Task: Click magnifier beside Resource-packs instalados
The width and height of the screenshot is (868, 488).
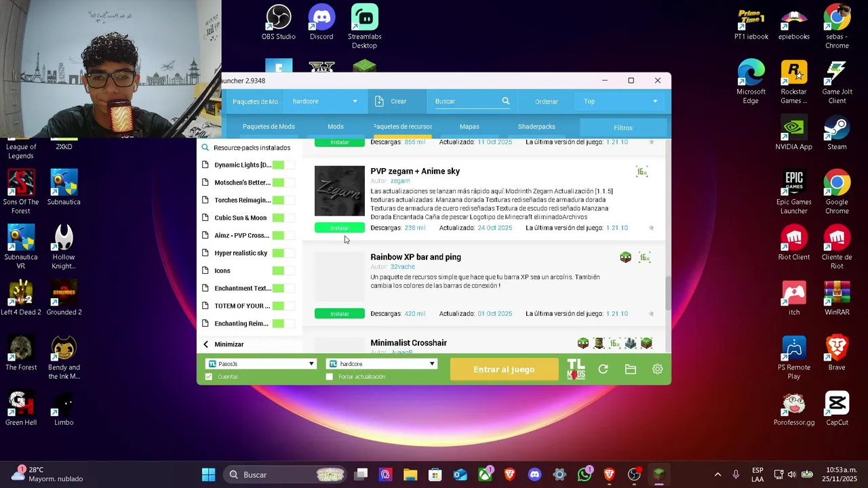Action: [205, 147]
